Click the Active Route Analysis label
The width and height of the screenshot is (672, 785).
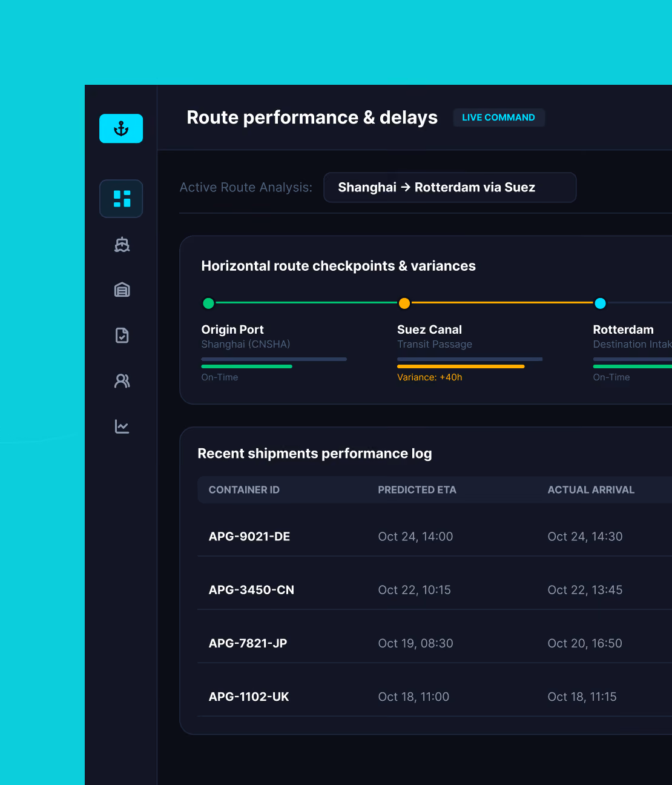(246, 187)
